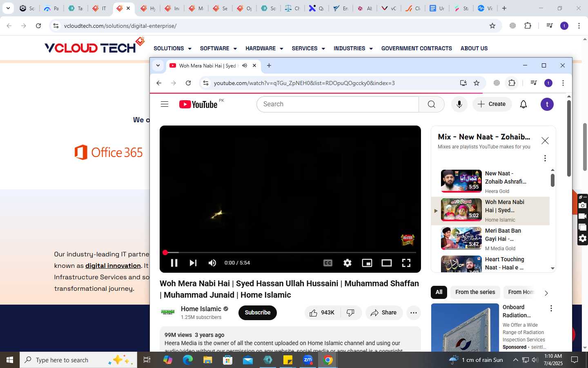Reload the YouTube page
The width and height of the screenshot is (588, 368).
click(188, 83)
